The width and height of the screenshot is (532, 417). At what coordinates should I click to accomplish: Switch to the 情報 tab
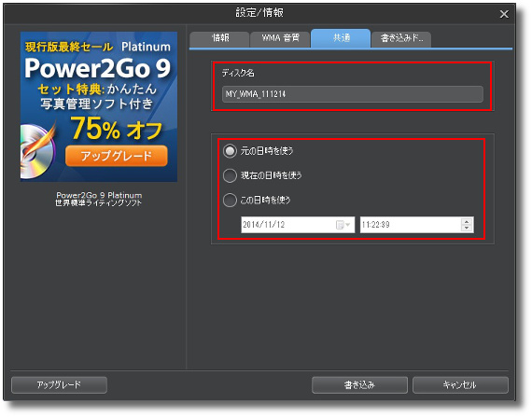point(219,39)
